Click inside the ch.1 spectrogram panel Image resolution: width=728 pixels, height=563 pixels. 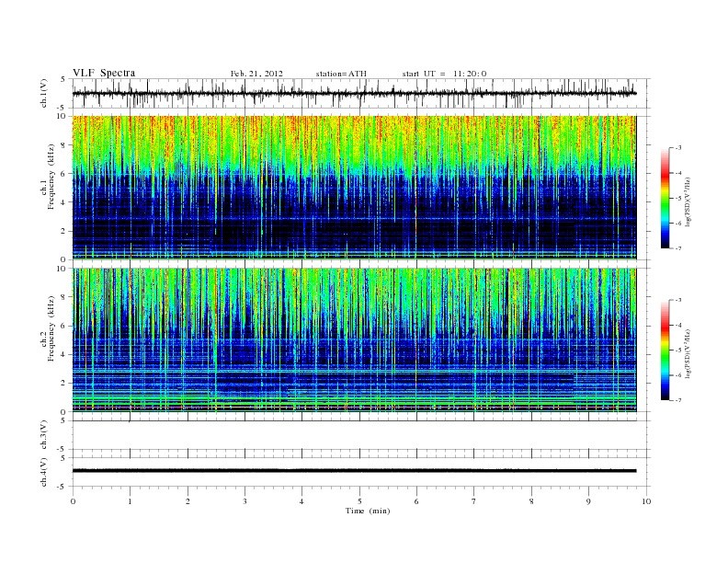click(354, 187)
